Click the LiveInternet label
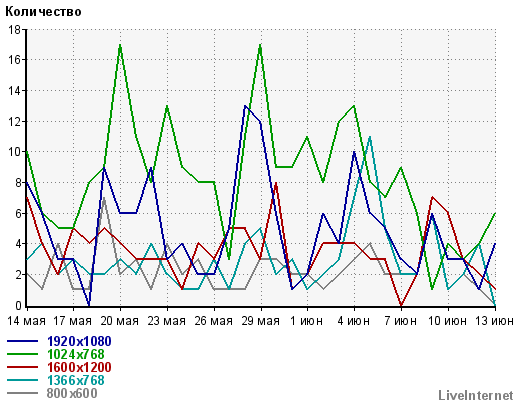 point(476,395)
